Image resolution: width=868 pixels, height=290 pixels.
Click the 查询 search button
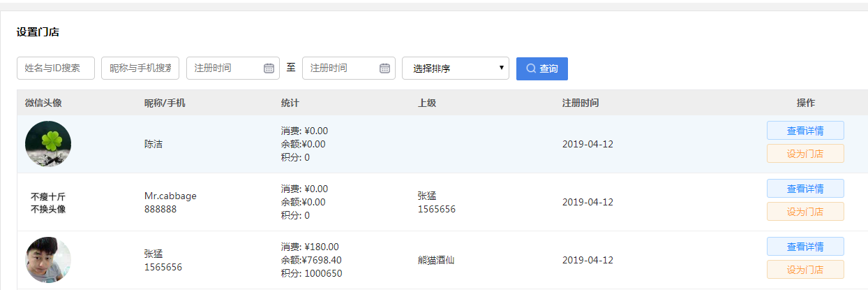click(x=541, y=68)
